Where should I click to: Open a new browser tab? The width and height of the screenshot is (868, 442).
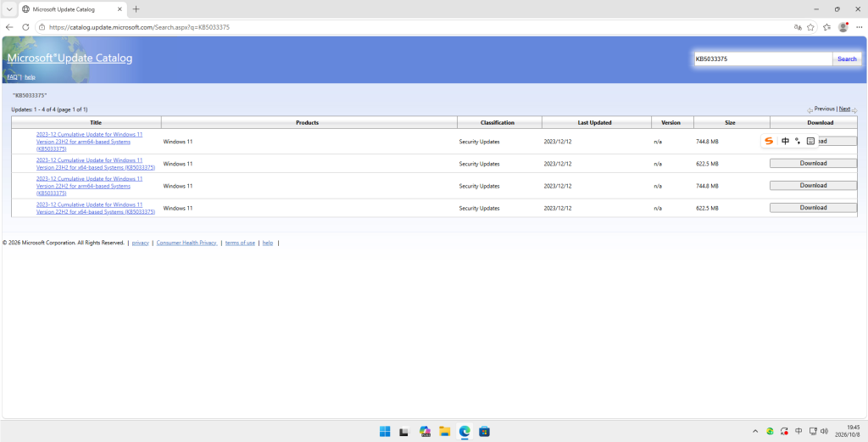click(x=136, y=9)
